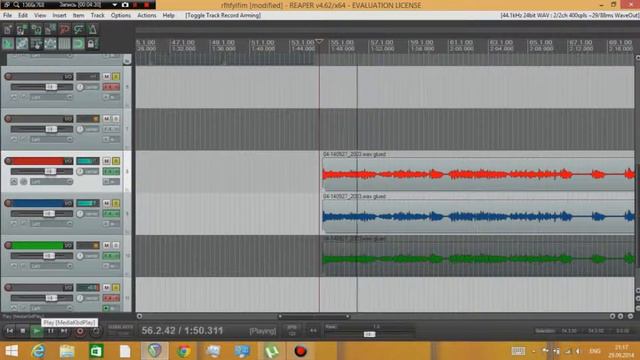Mute the blue track with its M button

tap(107, 203)
